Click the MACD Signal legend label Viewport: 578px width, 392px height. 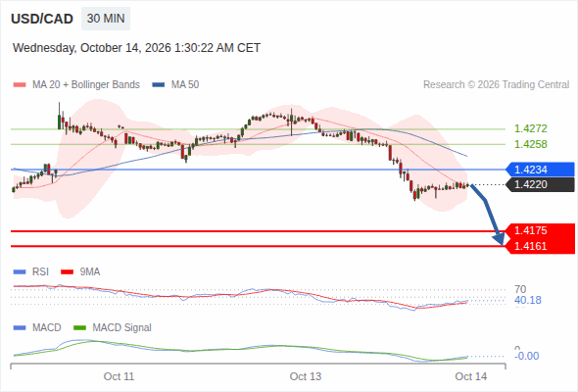pos(122,328)
